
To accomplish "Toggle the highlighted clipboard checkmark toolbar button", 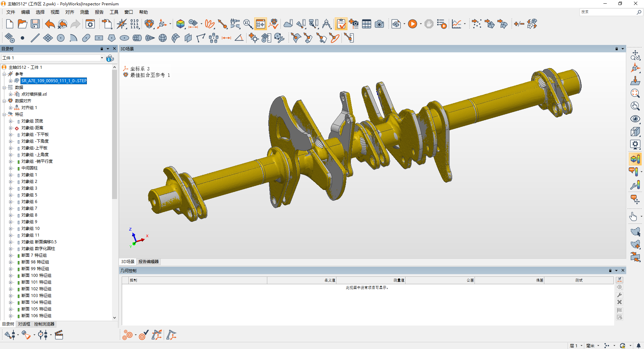I will pos(341,24).
